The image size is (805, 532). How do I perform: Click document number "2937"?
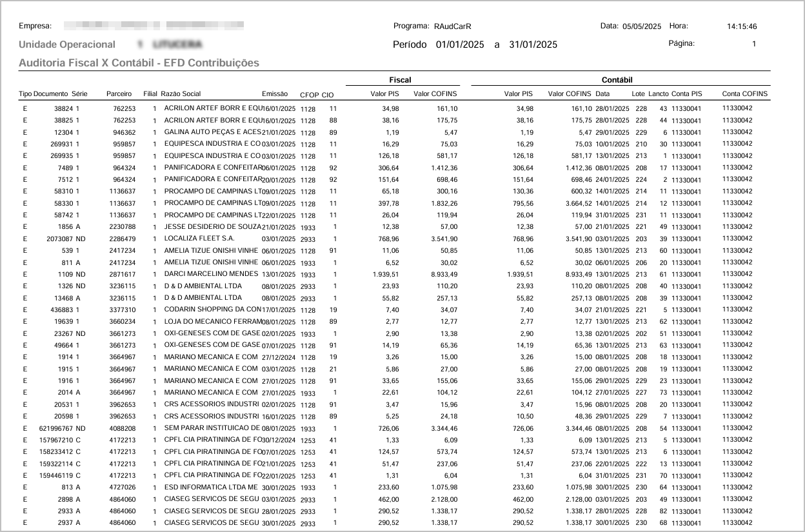point(66,523)
